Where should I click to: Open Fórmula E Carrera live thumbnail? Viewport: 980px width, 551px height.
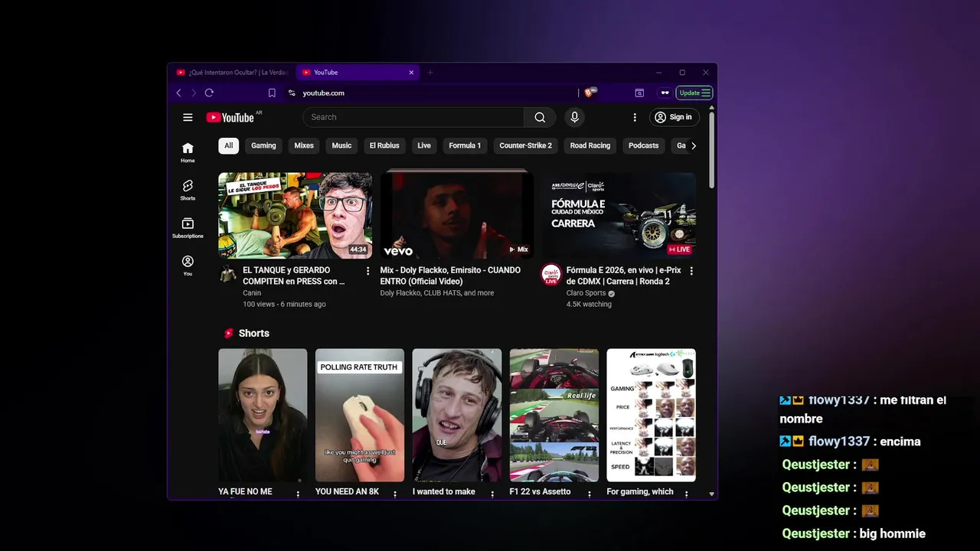pyautogui.click(x=619, y=215)
